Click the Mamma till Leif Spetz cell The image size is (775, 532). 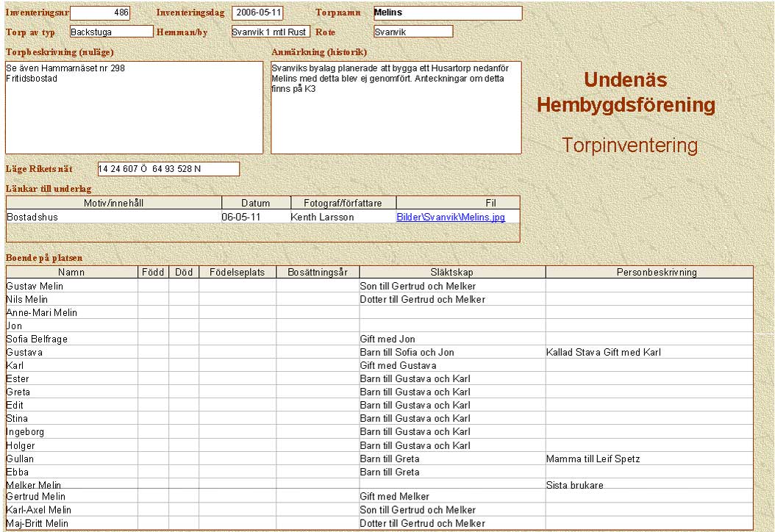click(593, 459)
